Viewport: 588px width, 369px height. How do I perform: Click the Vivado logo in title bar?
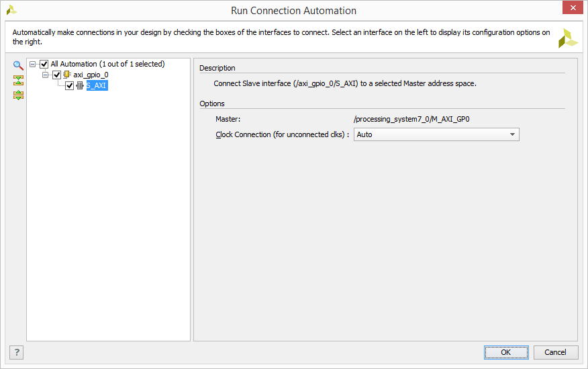[11, 10]
